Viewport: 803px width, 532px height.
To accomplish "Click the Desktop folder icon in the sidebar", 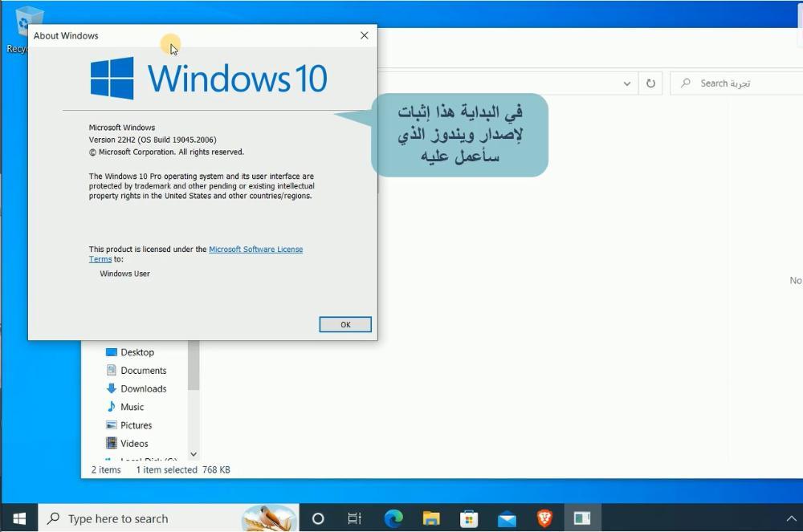I will coord(111,352).
